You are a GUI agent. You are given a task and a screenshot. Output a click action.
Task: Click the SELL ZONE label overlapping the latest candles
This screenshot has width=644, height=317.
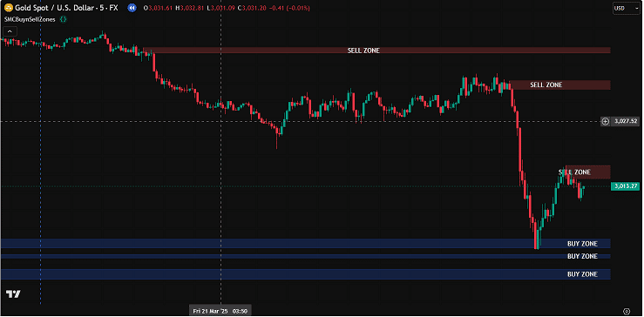pyautogui.click(x=574, y=172)
